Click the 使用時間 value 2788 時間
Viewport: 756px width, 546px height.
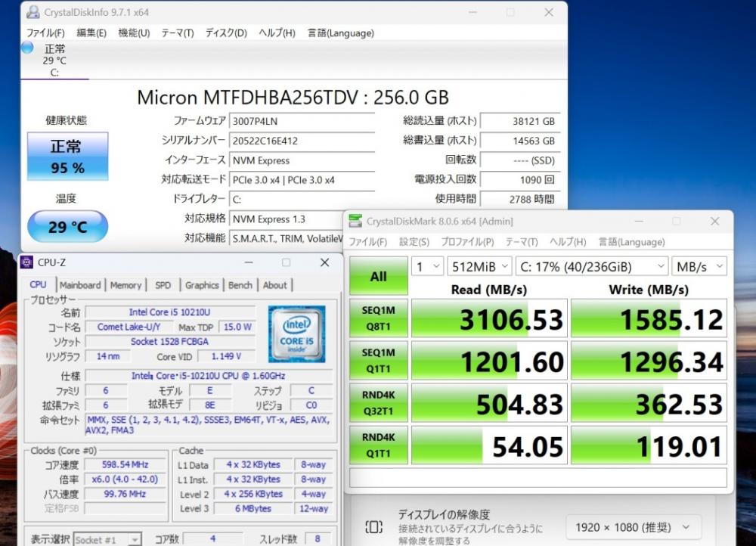[520, 199]
